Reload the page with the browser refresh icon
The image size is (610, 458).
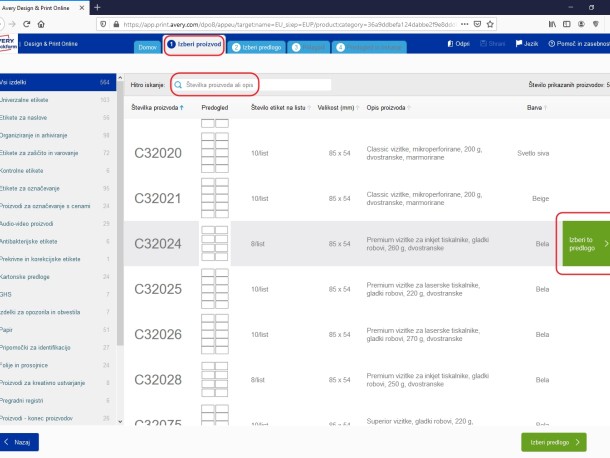click(x=26, y=24)
